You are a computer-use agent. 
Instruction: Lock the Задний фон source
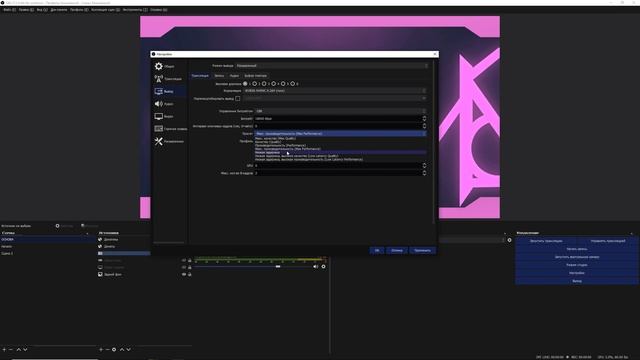(190, 274)
